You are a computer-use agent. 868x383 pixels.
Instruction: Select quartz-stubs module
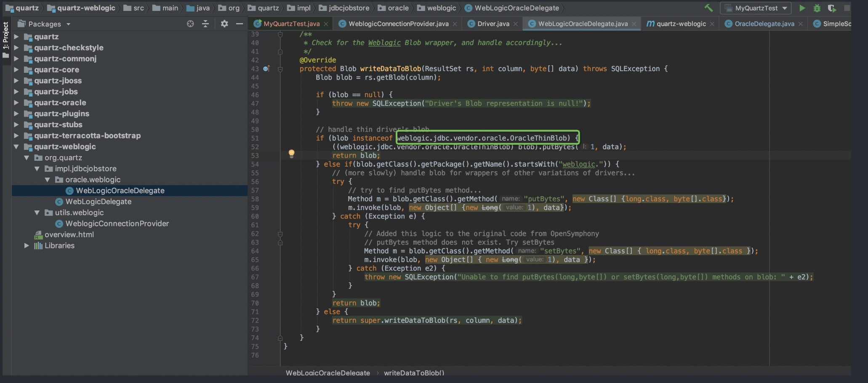coord(58,125)
